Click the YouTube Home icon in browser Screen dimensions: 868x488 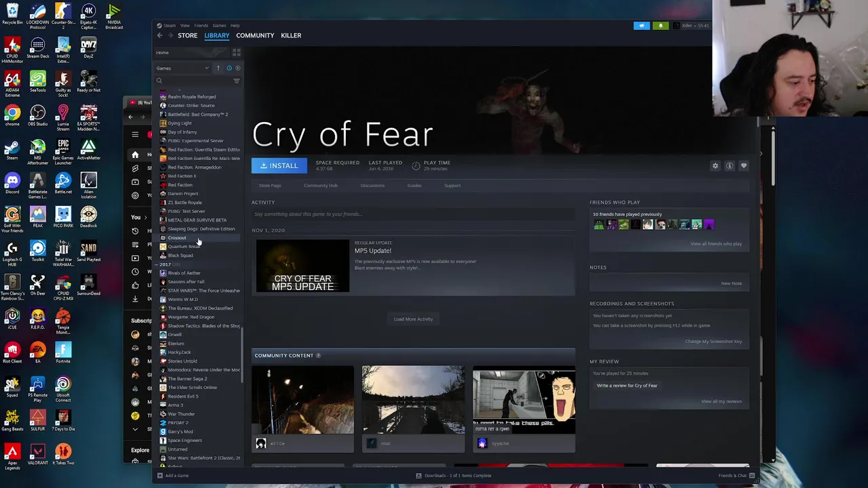pyautogui.click(x=135, y=155)
